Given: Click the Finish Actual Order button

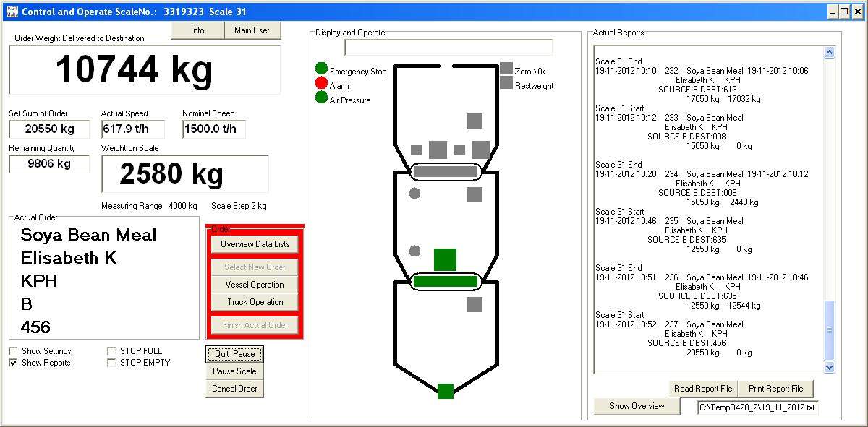Looking at the screenshot, I should coord(255,325).
